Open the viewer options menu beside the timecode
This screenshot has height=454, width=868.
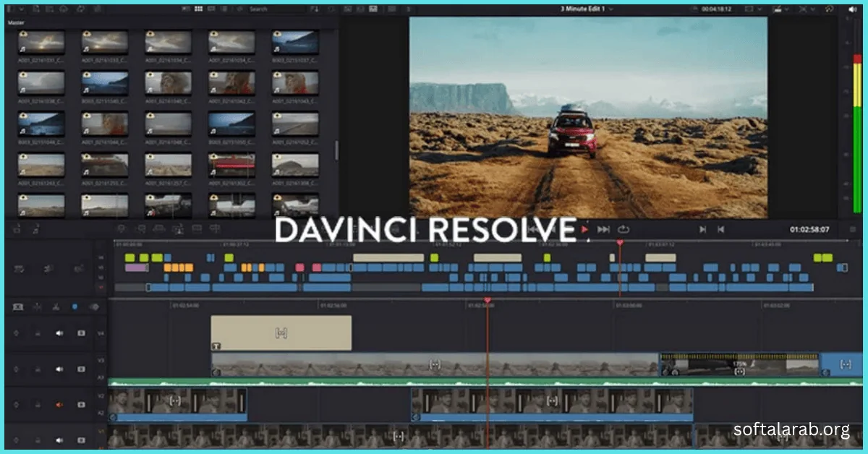click(852, 230)
